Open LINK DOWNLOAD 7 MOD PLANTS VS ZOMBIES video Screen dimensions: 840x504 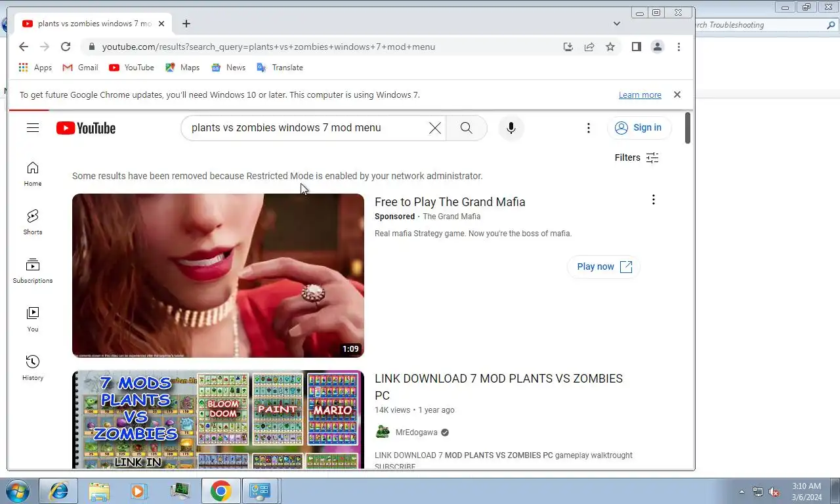point(499,387)
